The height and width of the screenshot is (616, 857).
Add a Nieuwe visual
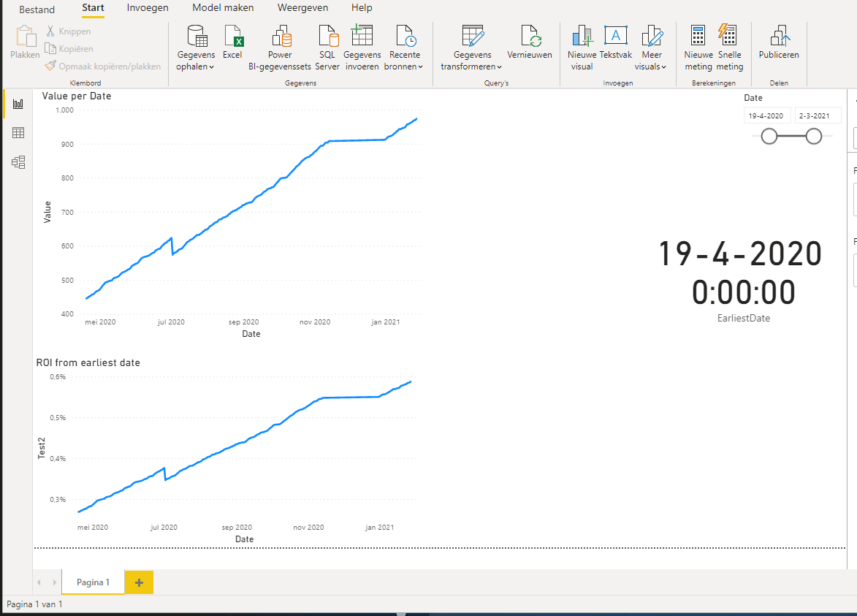click(x=582, y=48)
